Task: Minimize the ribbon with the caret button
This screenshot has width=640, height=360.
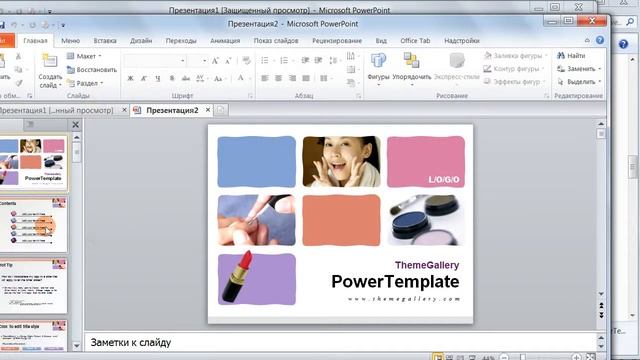Action: [587, 40]
